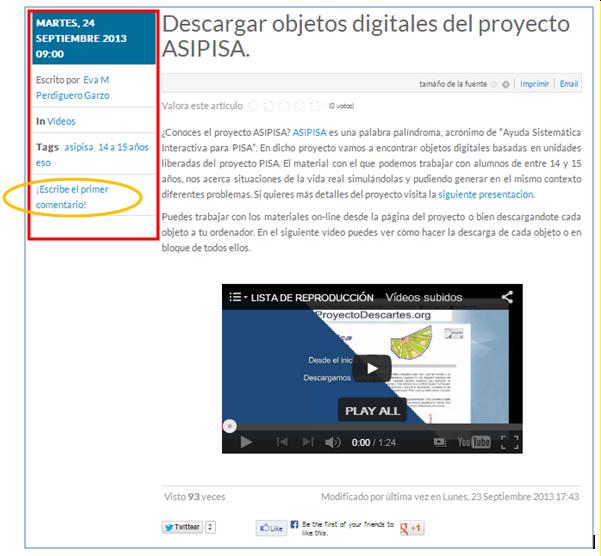Click the Facebook Like button
601x556 pixels.
[271, 528]
